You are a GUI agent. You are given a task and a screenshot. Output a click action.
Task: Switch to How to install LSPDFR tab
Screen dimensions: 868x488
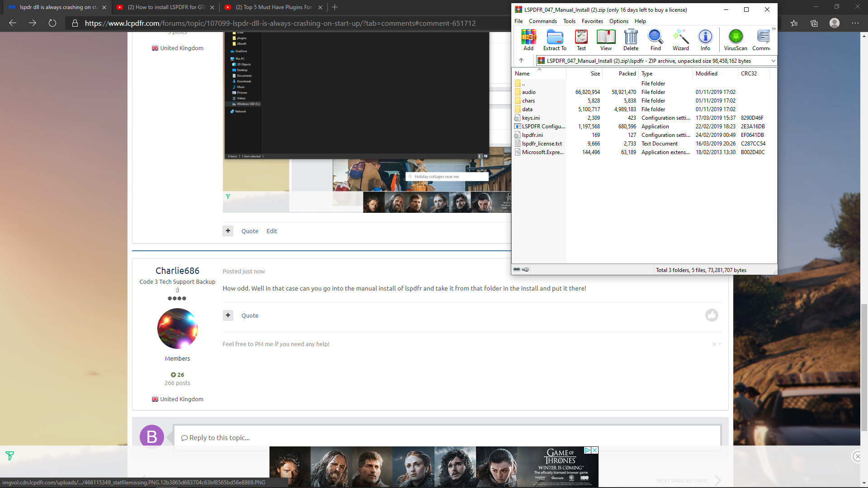click(x=165, y=7)
